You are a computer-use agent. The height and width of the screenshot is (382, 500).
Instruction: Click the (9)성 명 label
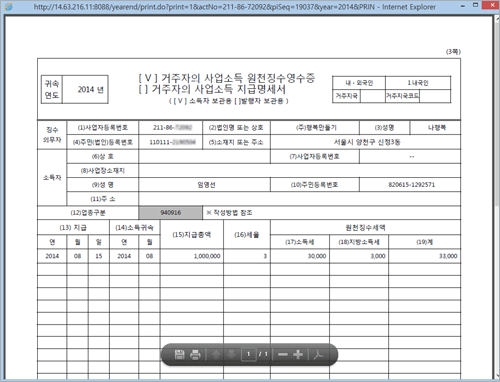pyautogui.click(x=103, y=185)
